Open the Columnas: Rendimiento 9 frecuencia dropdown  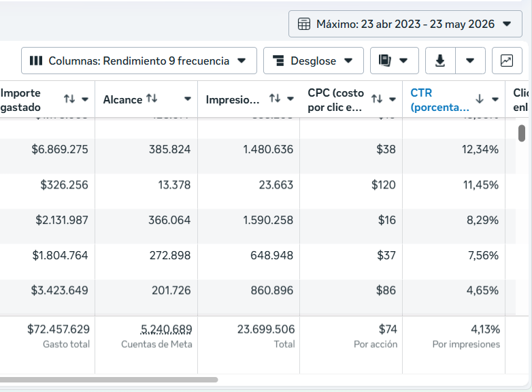(x=139, y=61)
